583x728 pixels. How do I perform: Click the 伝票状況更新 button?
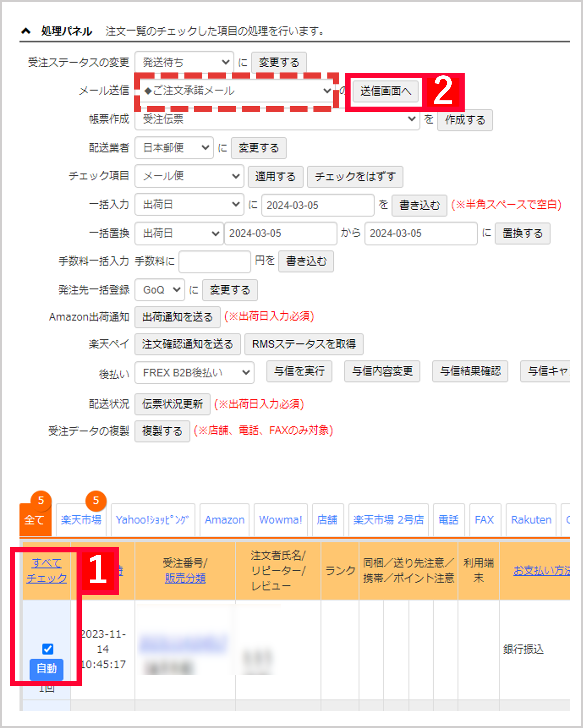[172, 404]
